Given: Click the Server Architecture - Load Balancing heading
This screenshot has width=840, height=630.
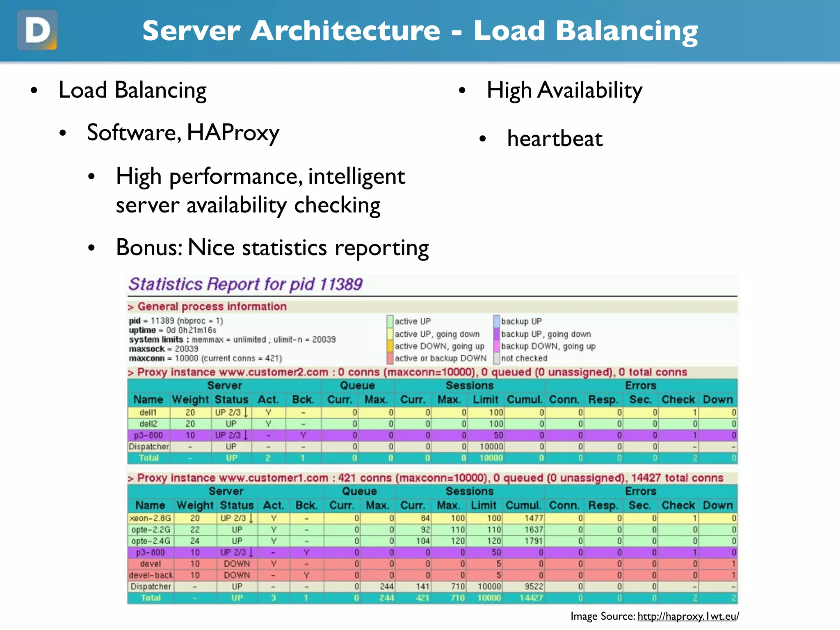Looking at the screenshot, I should click(x=420, y=31).
